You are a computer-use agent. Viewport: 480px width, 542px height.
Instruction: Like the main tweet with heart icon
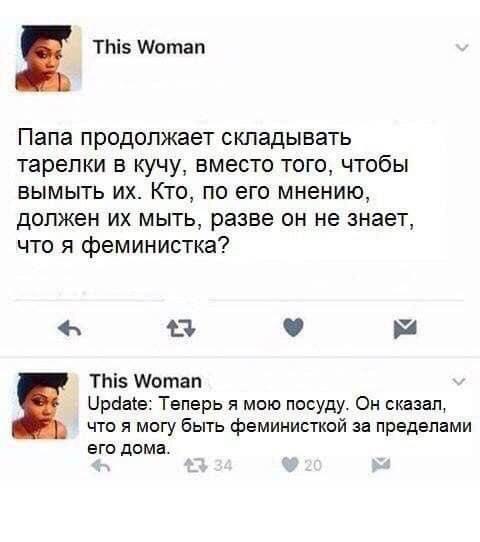tap(293, 327)
